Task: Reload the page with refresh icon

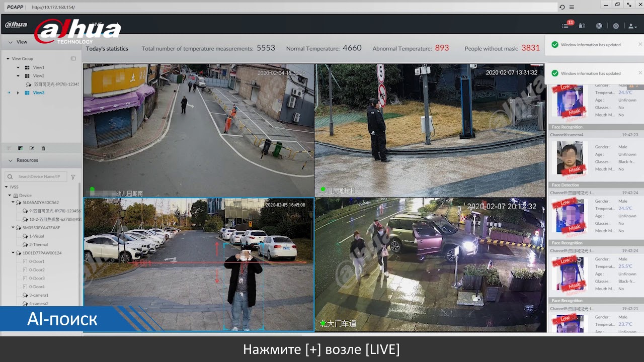Action: click(562, 7)
